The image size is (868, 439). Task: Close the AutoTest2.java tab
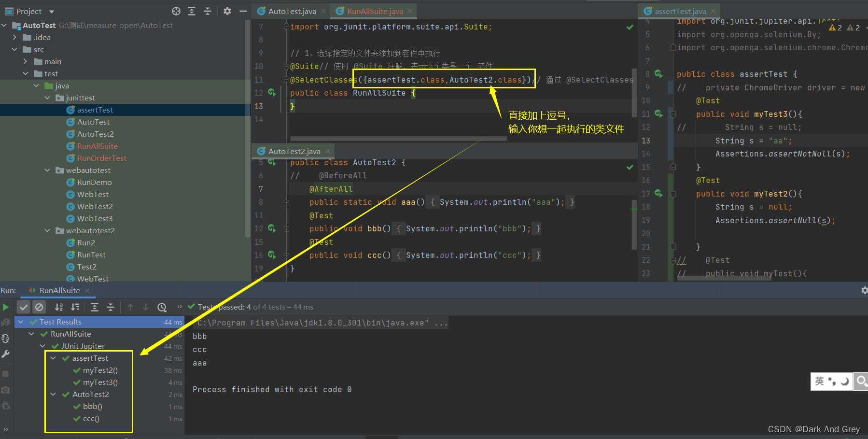328,151
